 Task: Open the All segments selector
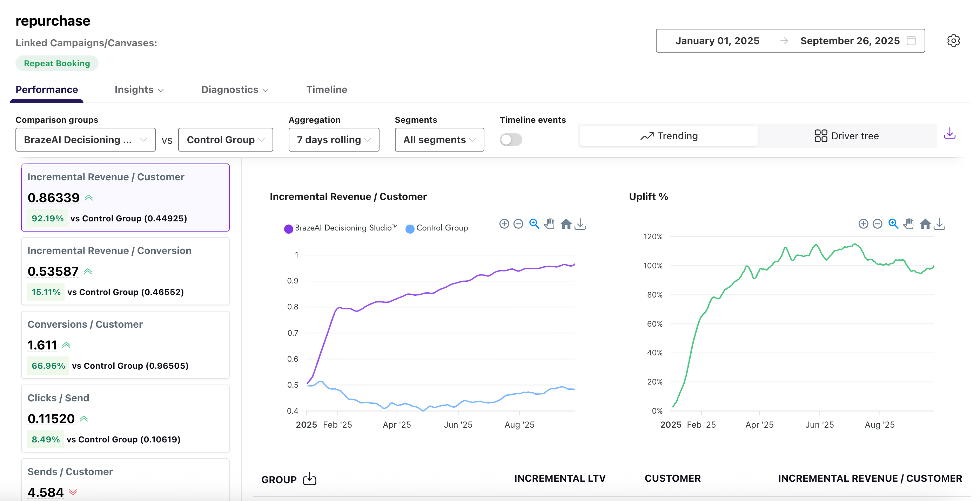click(439, 140)
